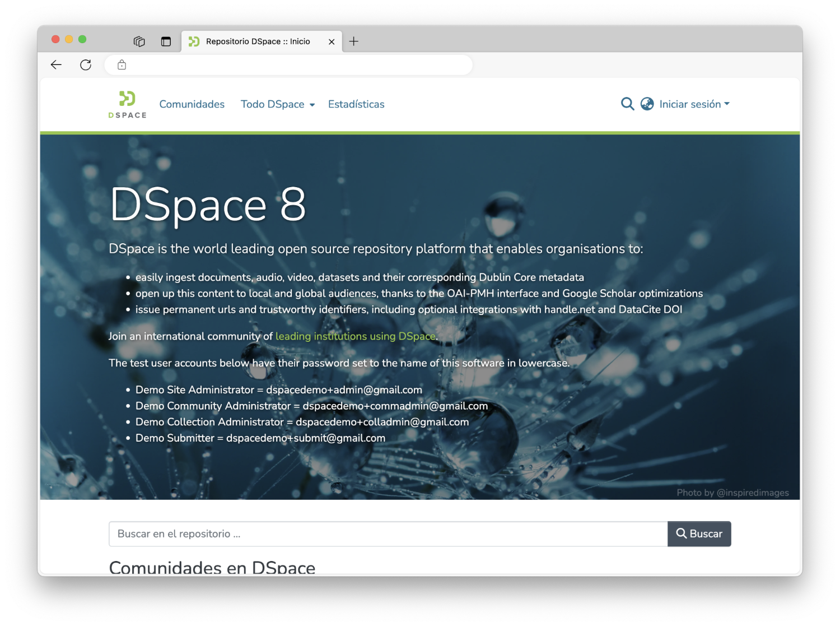Screen dimensions: 840x626
Task: Click the browser address bar
Action: [x=288, y=65]
